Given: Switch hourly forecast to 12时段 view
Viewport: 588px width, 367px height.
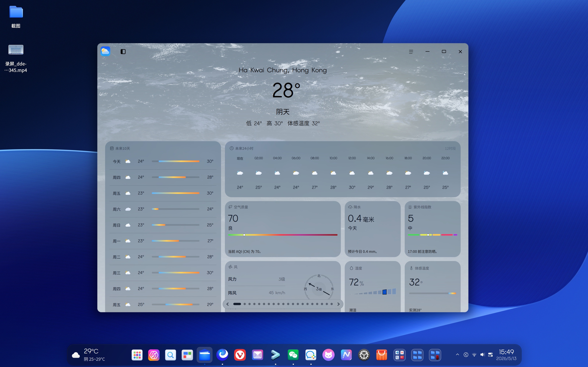Looking at the screenshot, I should [450, 148].
